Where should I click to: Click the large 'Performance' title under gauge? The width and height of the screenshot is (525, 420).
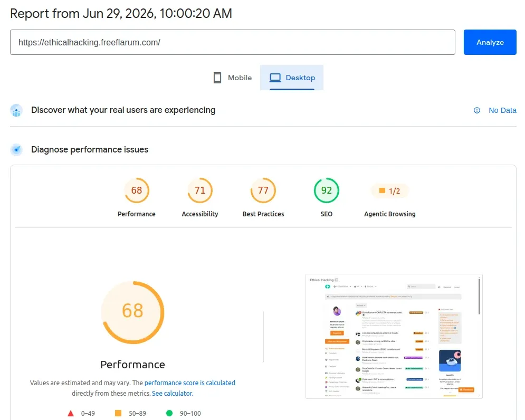pos(132,365)
